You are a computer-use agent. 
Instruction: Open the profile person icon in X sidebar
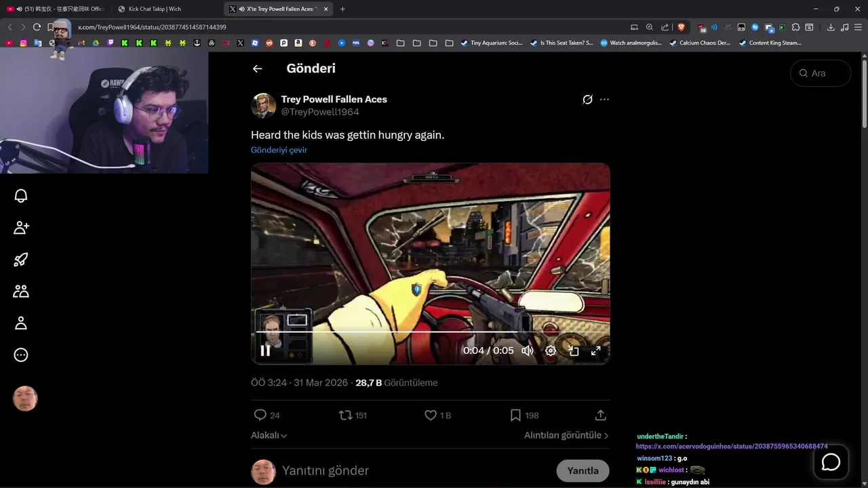tap(21, 323)
